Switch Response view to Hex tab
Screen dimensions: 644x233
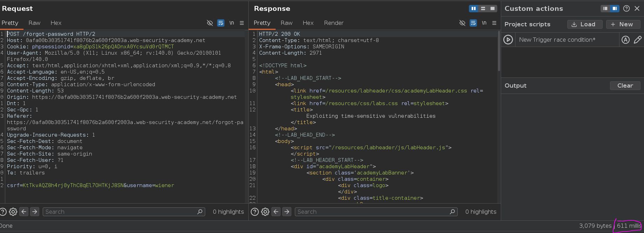tap(308, 23)
